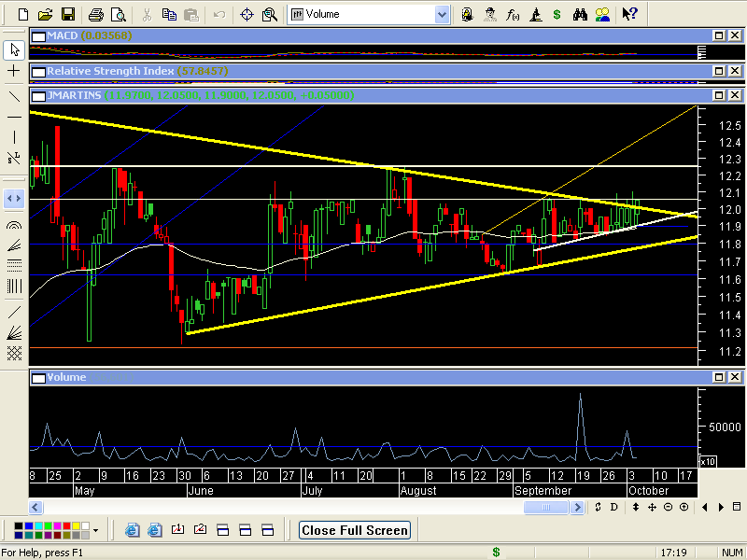Copy using the toolbar copy icon

[169, 15]
